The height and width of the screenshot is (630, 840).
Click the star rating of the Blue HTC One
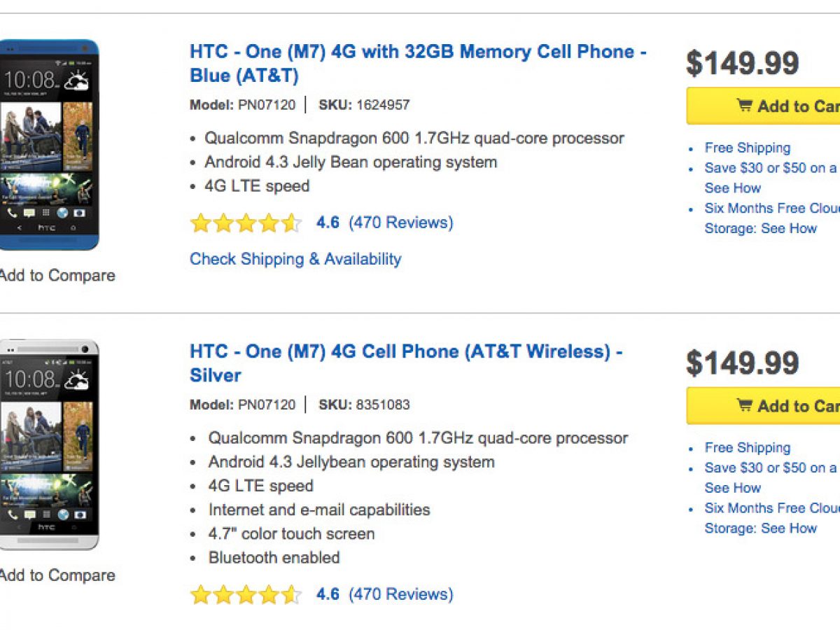246,223
